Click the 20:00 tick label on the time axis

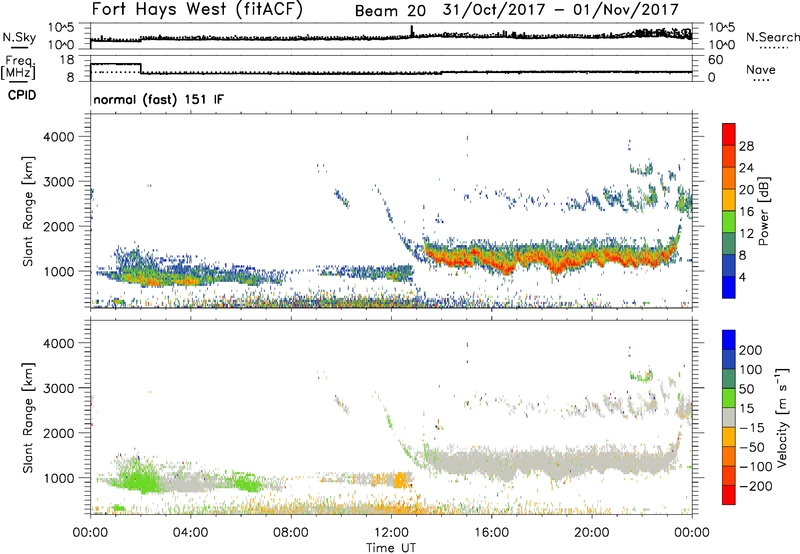click(591, 533)
